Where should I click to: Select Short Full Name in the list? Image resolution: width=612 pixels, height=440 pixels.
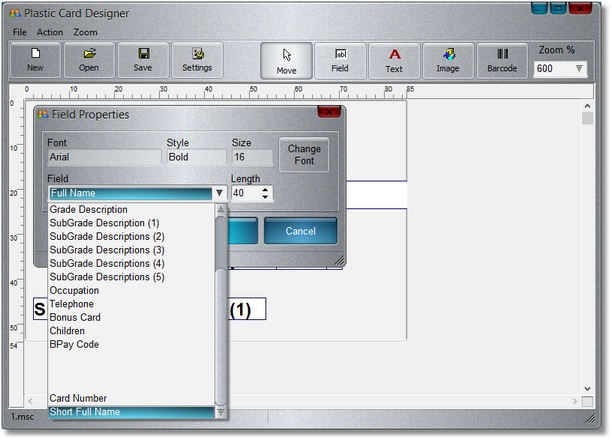click(85, 412)
